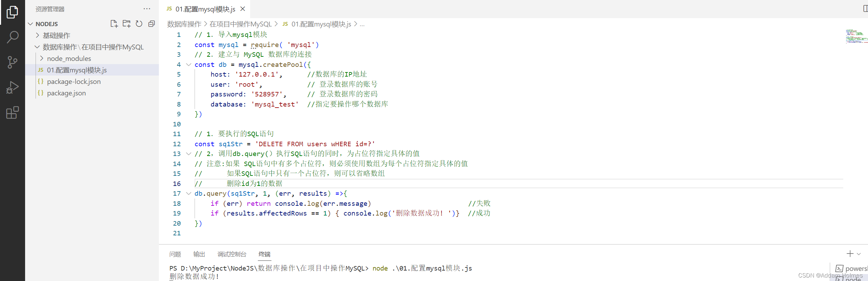
Task: Select the 终端 panel tab
Action: (264, 254)
